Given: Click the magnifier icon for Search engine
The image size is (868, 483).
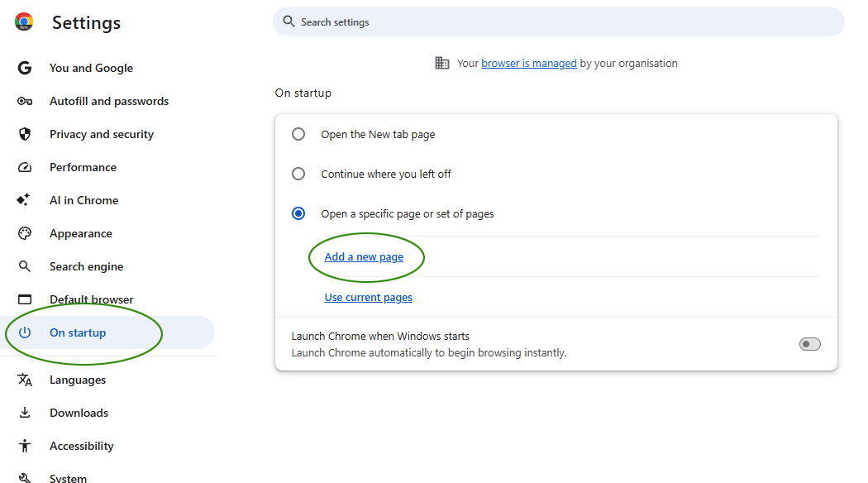Looking at the screenshot, I should click(24, 266).
